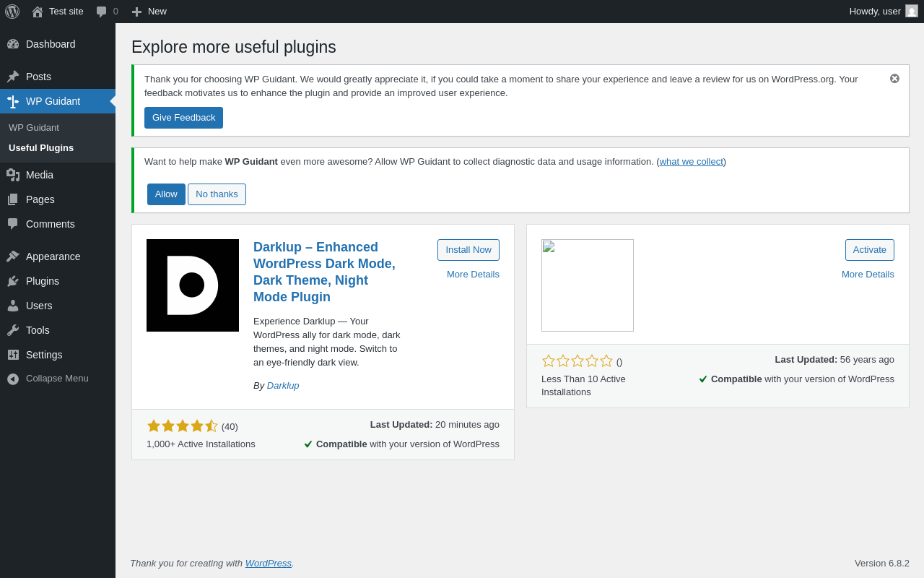This screenshot has height=578, width=924.
Task: Open the Comments menu item in sidebar
Action: (58, 224)
